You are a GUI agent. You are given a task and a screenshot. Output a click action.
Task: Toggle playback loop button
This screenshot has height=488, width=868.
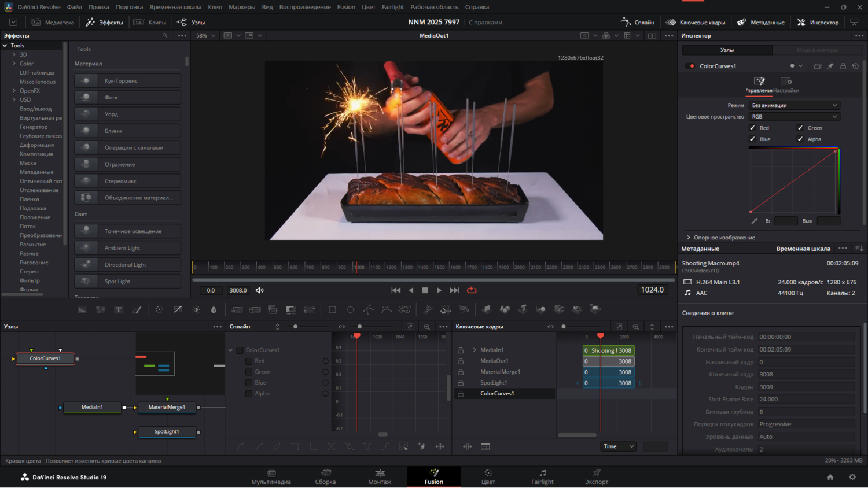pyautogui.click(x=472, y=290)
